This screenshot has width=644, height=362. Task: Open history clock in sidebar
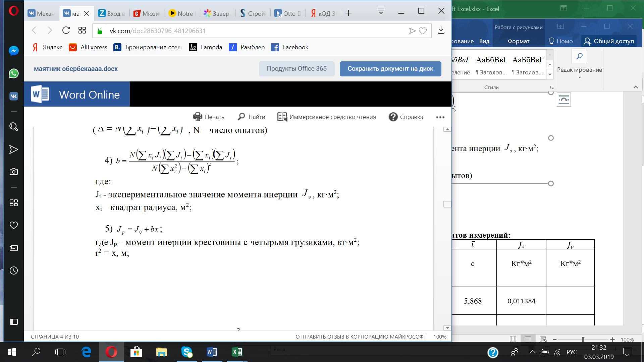[x=14, y=270]
